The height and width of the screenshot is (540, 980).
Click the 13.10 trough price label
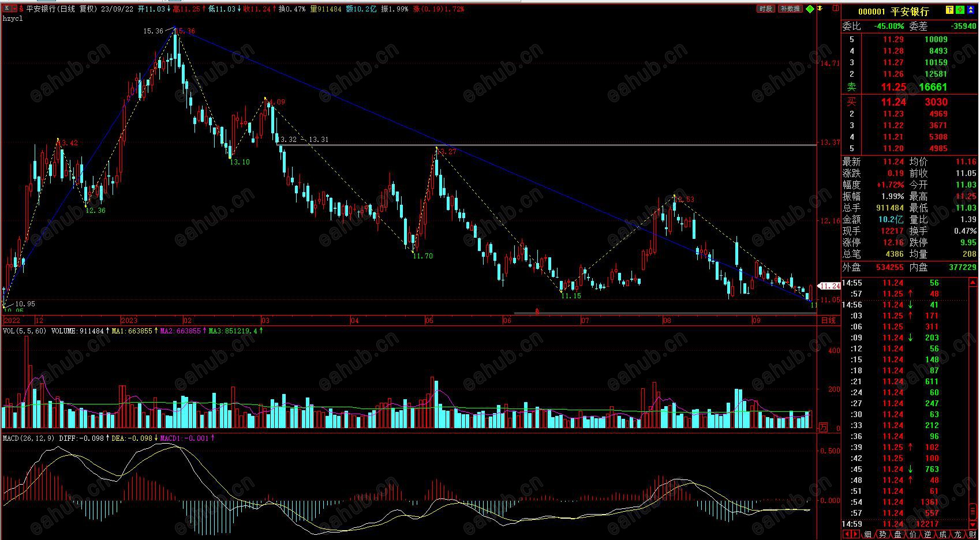coord(240,162)
